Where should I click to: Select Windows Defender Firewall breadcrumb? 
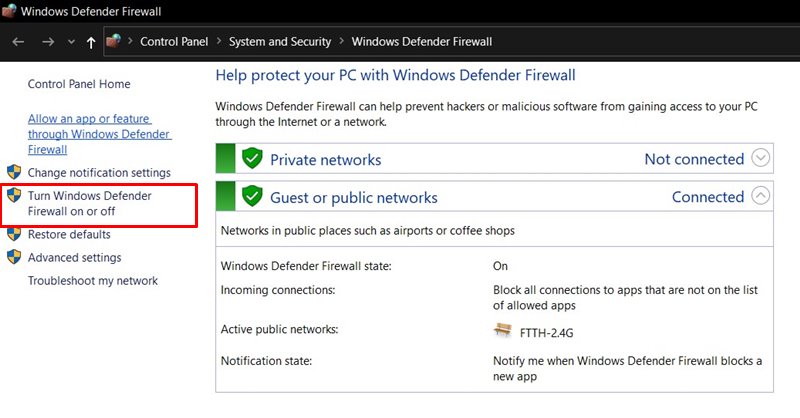click(x=421, y=42)
